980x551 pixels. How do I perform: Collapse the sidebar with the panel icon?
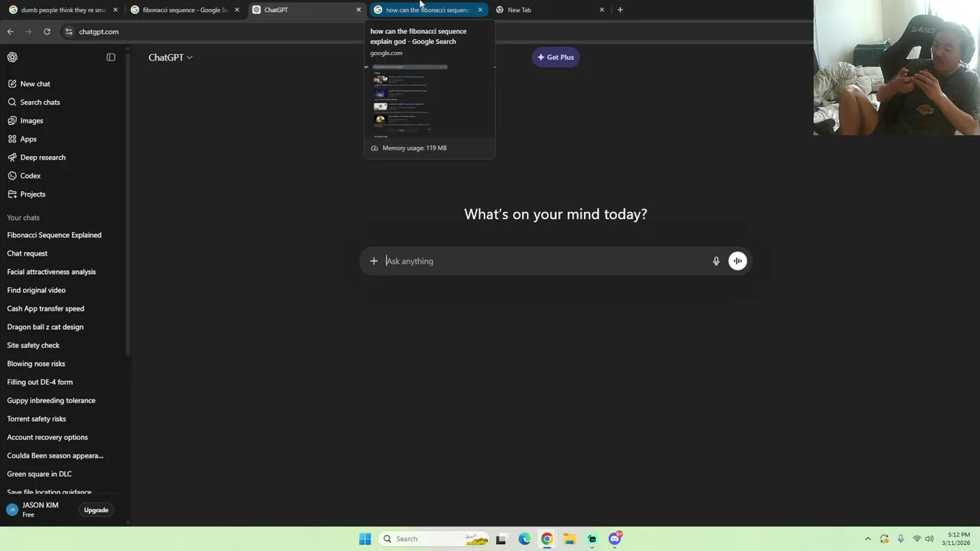[x=111, y=57]
